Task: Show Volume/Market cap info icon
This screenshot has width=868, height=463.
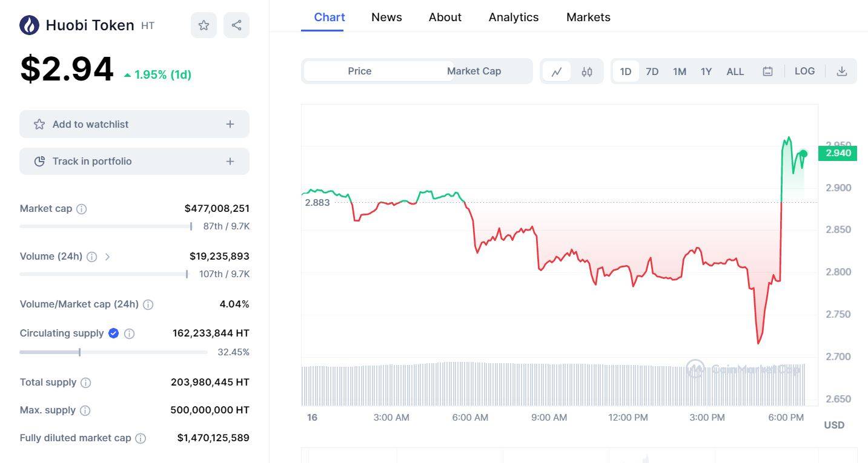Action: pos(148,304)
